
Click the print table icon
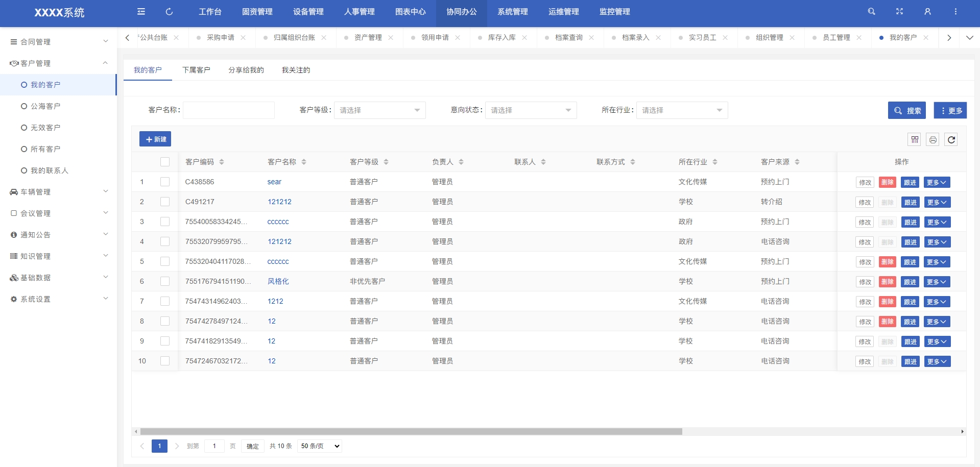[x=933, y=139]
